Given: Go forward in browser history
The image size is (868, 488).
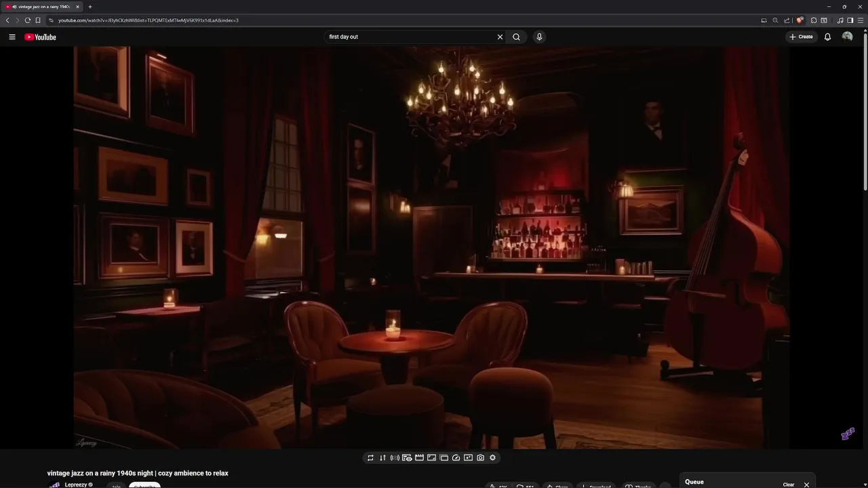Looking at the screenshot, I should [18, 20].
